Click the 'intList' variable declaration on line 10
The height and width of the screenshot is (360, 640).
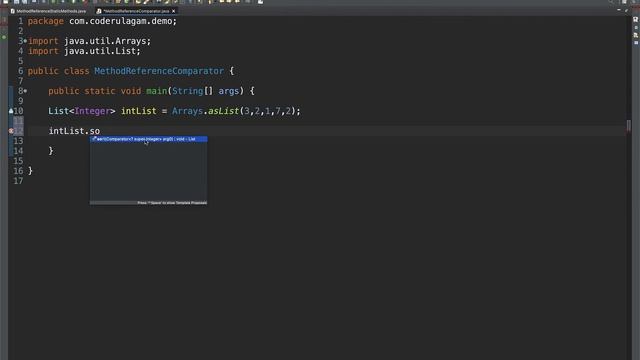pos(138,111)
